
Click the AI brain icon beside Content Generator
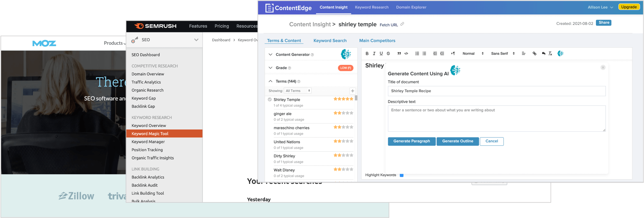(346, 54)
